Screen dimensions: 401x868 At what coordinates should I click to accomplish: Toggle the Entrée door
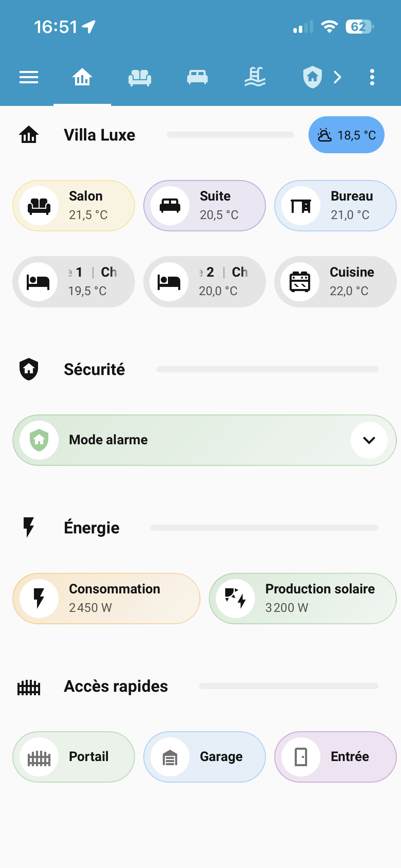tap(336, 757)
